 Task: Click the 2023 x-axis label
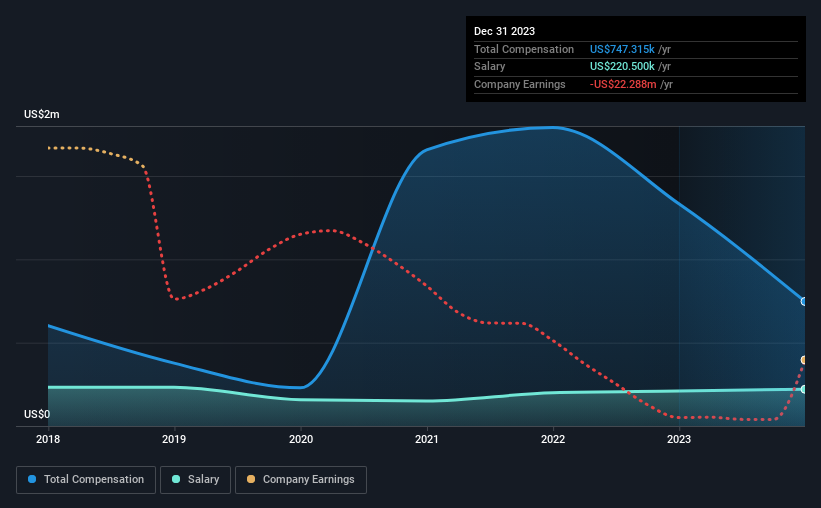[x=679, y=439]
